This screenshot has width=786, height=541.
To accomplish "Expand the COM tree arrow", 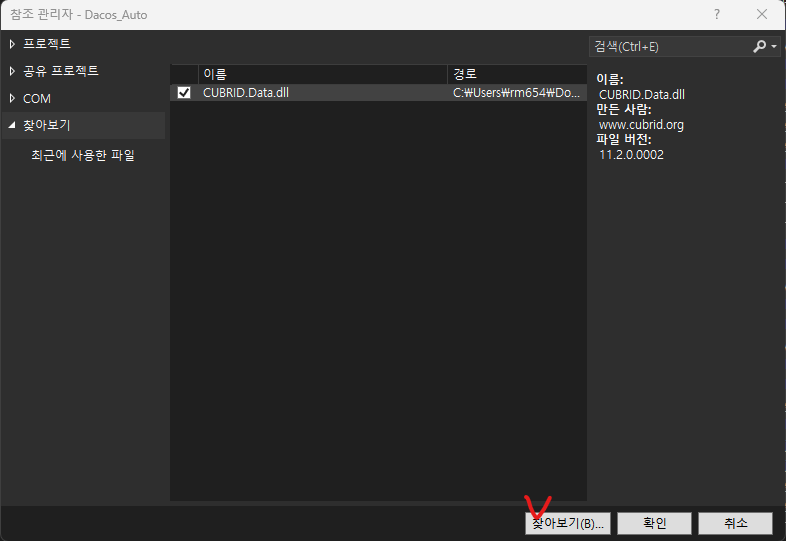I will (x=12, y=98).
